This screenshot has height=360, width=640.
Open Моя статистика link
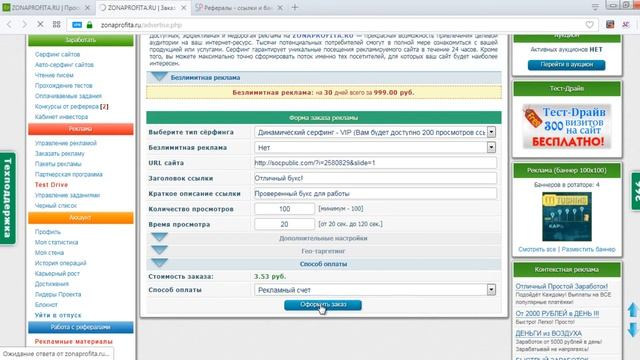pos(56,242)
